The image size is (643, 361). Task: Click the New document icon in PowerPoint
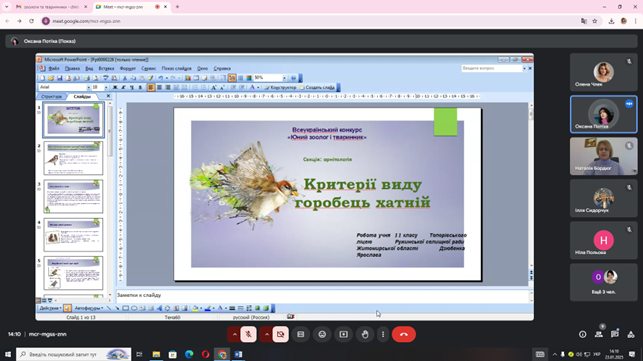click(x=42, y=78)
